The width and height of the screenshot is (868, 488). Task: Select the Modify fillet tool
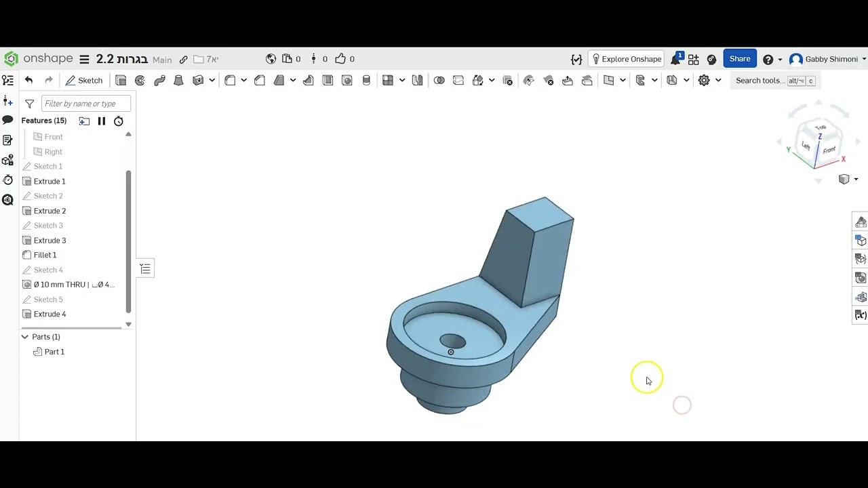click(529, 81)
